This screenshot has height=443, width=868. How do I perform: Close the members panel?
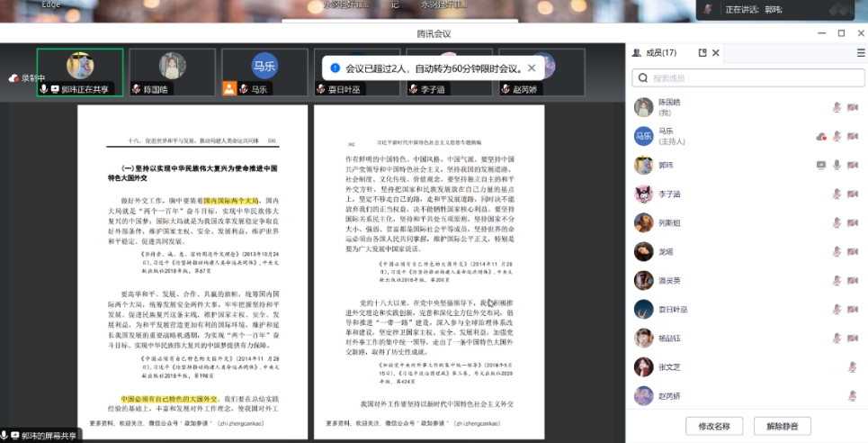(x=716, y=53)
